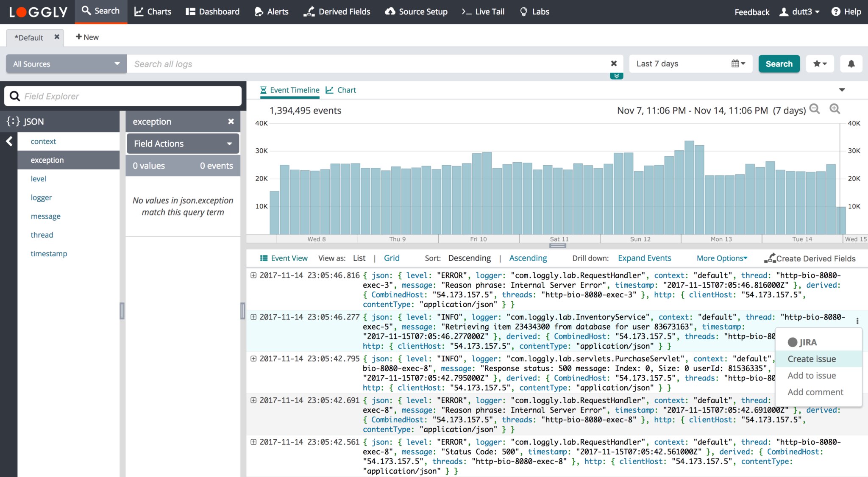The height and width of the screenshot is (477, 868).
Task: Click the tallest bar in the timeline
Action: 689,187
